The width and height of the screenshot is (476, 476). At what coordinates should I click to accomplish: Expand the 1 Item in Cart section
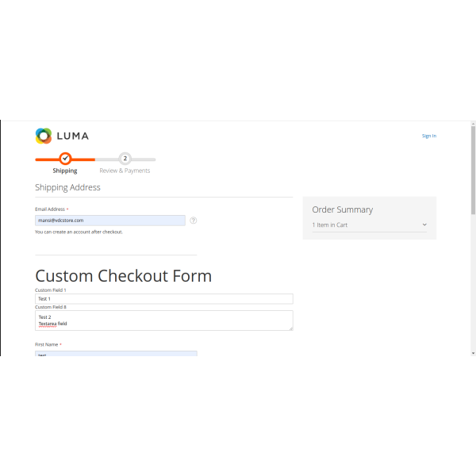coord(330,225)
